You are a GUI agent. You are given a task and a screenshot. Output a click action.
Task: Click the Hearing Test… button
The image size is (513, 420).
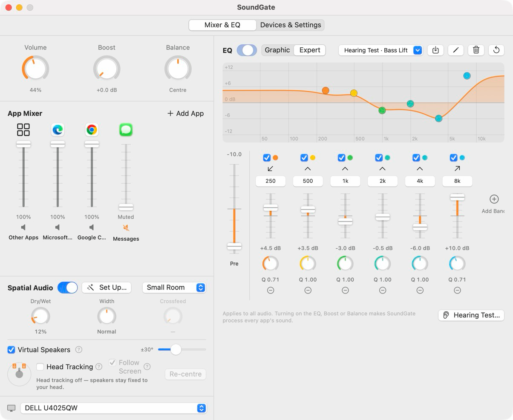click(471, 315)
